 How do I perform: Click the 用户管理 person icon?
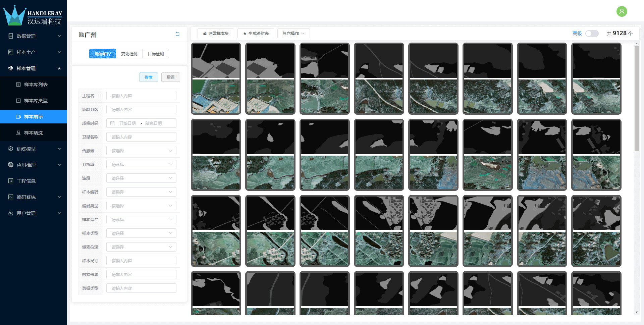[x=11, y=213]
